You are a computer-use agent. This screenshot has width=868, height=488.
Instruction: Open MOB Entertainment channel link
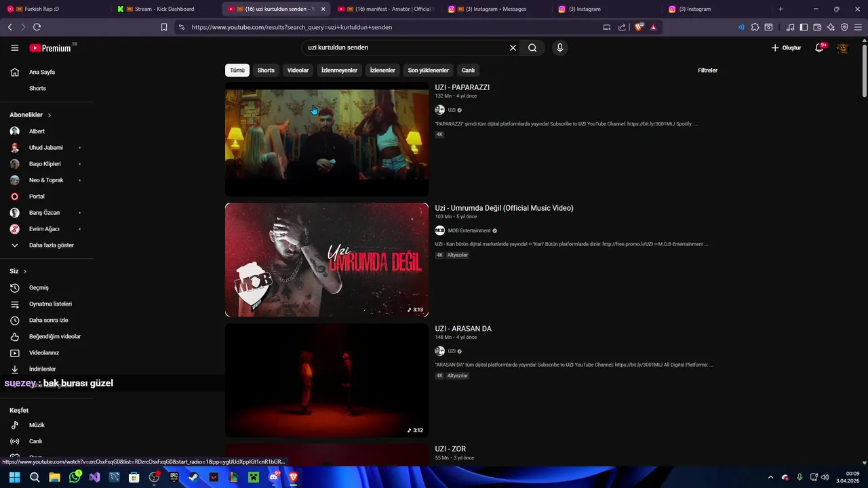pos(469,230)
